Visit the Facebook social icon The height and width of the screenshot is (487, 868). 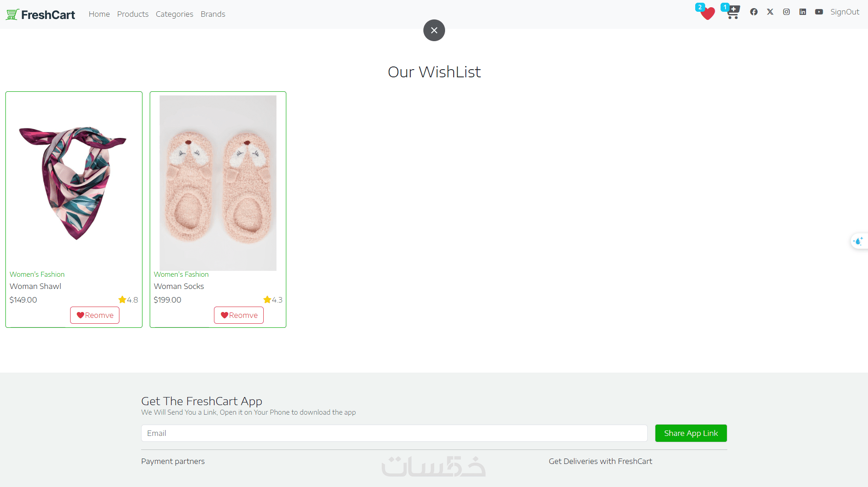tap(754, 12)
